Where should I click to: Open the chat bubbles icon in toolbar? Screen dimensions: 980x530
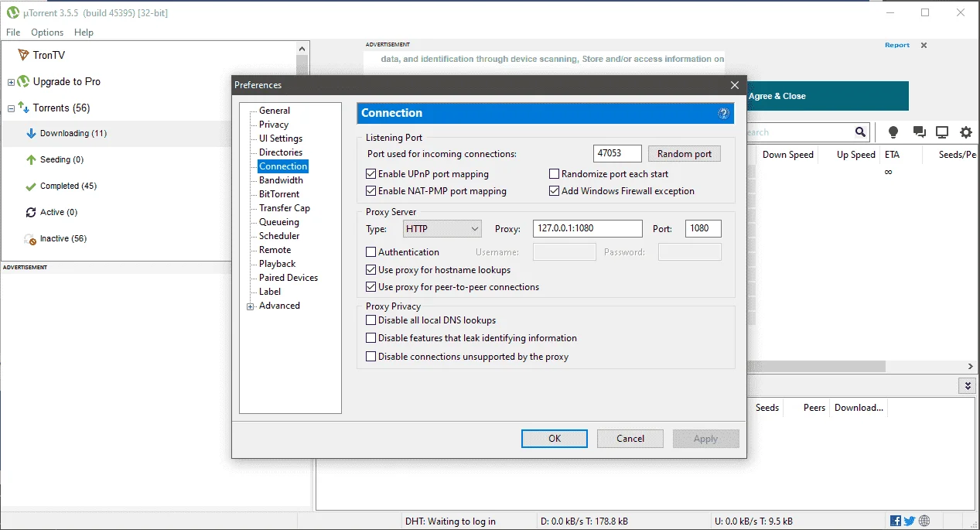pos(919,132)
